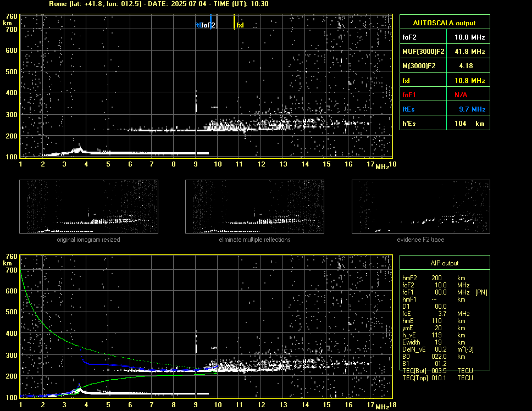The image size is (532, 411).
Task: Click the "3.7" foE value
Action: tap(442, 314)
